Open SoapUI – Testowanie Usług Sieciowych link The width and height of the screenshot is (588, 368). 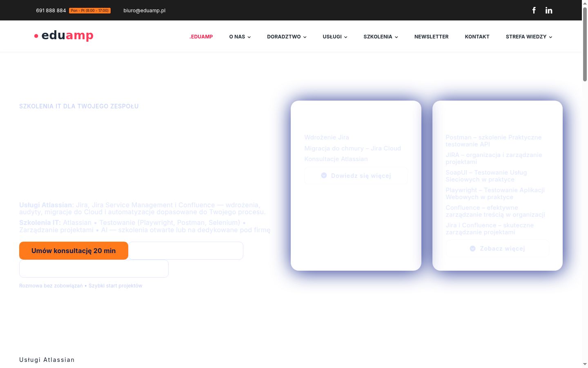[x=486, y=176]
